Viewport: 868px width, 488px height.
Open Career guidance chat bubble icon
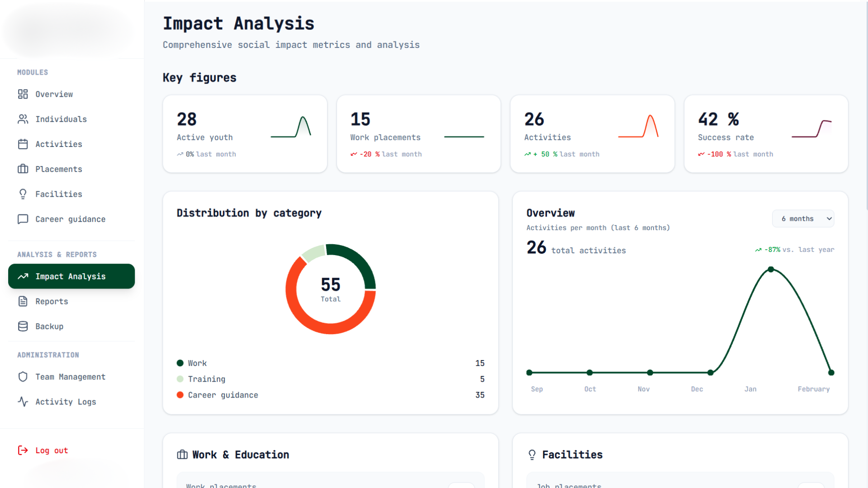[x=23, y=219]
